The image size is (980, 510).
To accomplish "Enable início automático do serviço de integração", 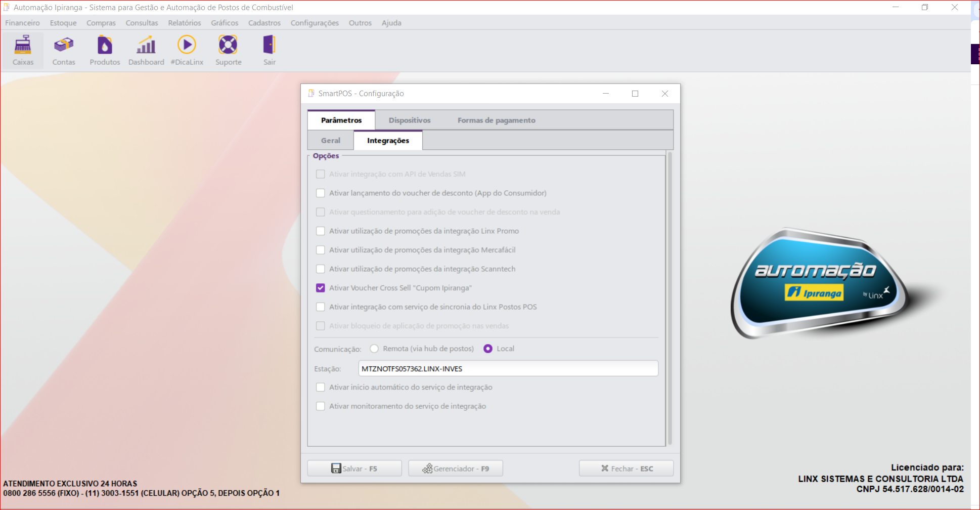I will click(x=321, y=387).
